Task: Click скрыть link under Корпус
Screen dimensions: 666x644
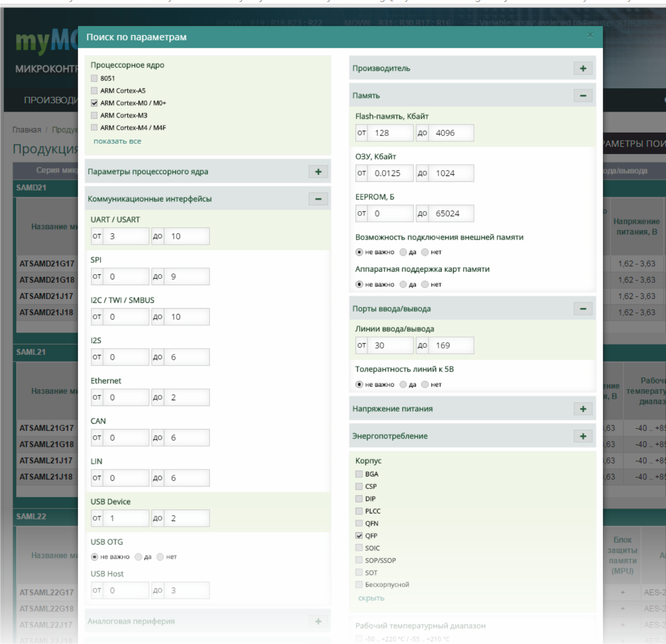Action: 371,598
